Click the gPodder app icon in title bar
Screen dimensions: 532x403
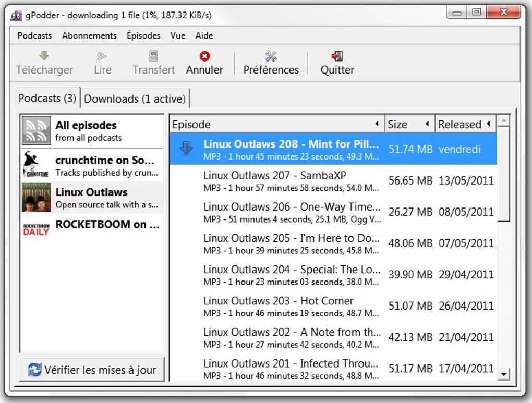pyautogui.click(x=16, y=16)
